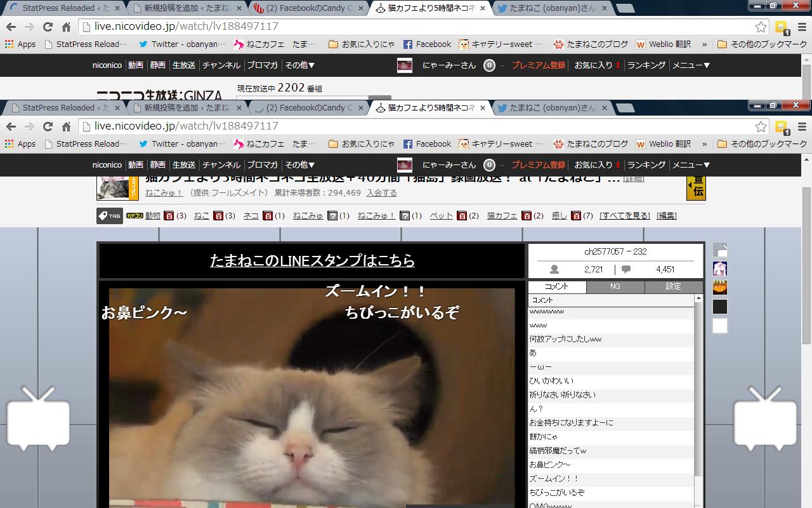Viewport: 812px width, 508px height.
Task: Select the NG tab in comment panel
Action: click(x=615, y=287)
